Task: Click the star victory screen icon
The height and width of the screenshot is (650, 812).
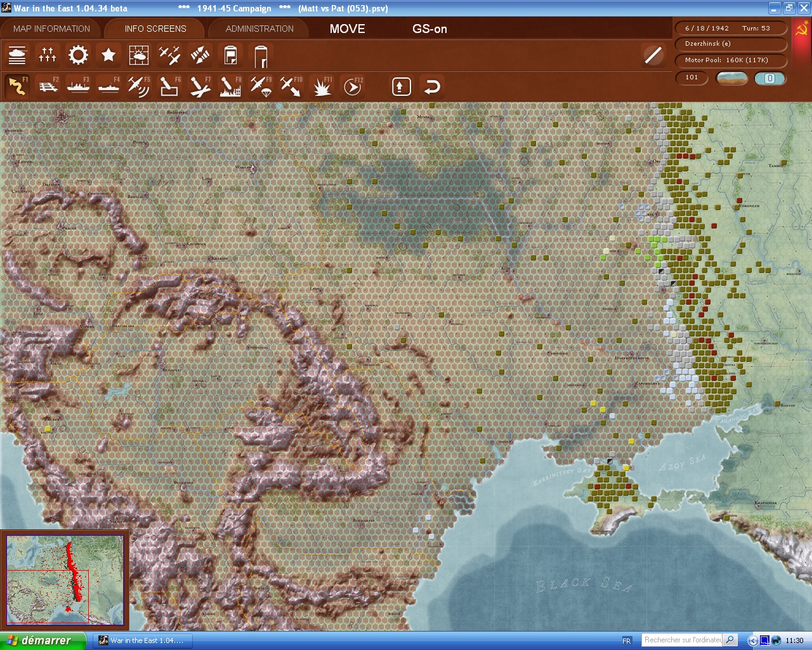Action: [x=108, y=55]
